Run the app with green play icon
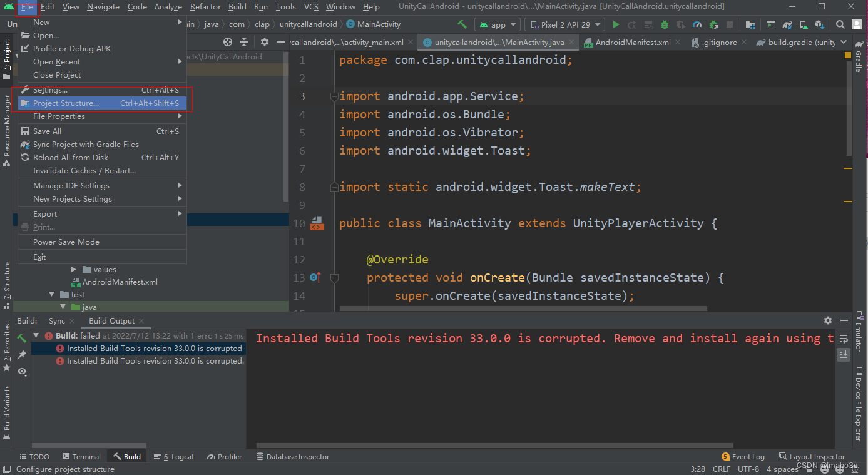The width and height of the screenshot is (868, 475). (x=616, y=24)
